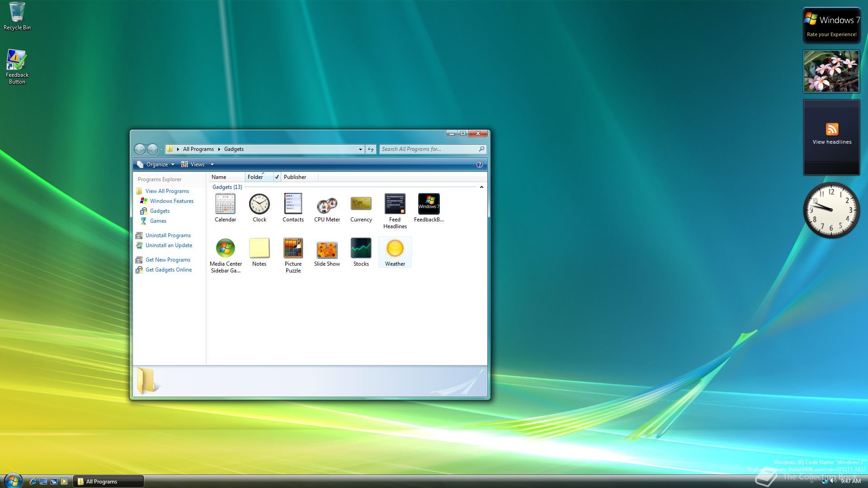The height and width of the screenshot is (488, 868).
Task: Click the flower slideshow gadget thumbnail
Action: click(x=831, y=71)
